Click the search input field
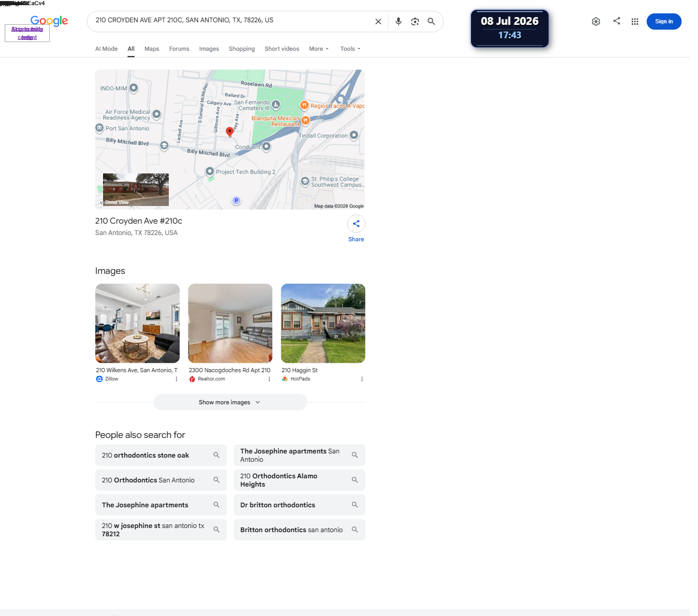 [x=232, y=21]
